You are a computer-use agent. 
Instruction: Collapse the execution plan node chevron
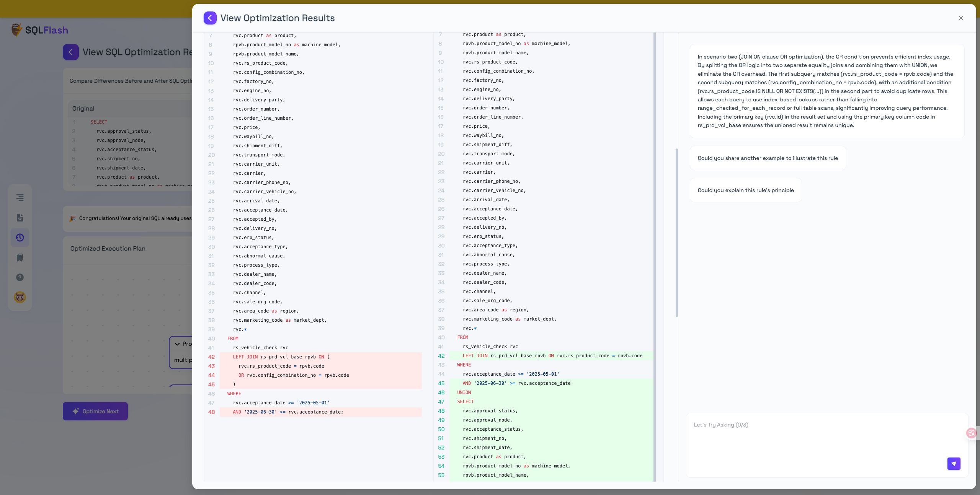(177, 344)
